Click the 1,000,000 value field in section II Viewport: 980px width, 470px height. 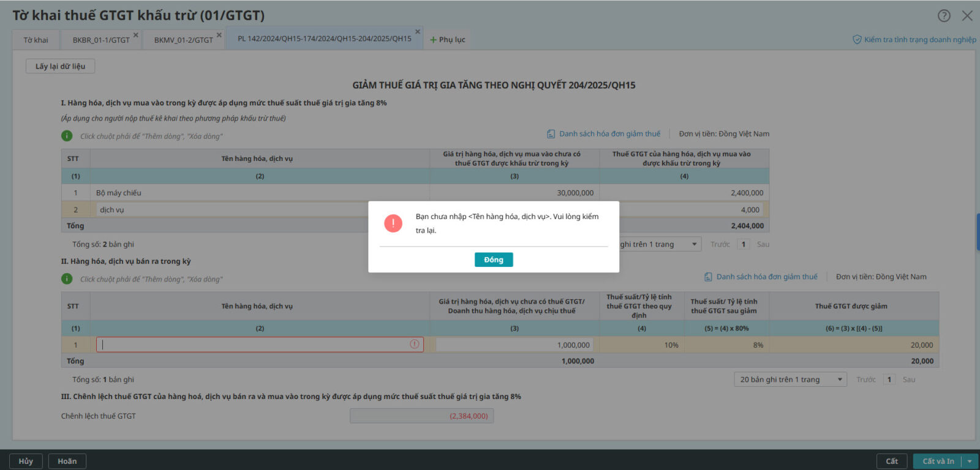[x=514, y=345]
